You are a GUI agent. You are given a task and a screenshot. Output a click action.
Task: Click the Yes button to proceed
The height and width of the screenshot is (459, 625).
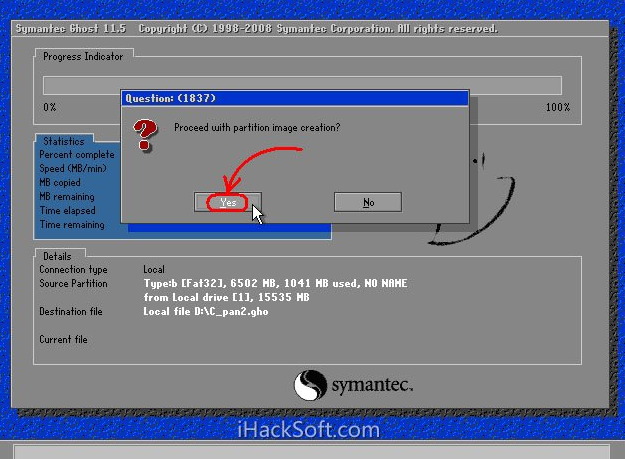point(228,202)
